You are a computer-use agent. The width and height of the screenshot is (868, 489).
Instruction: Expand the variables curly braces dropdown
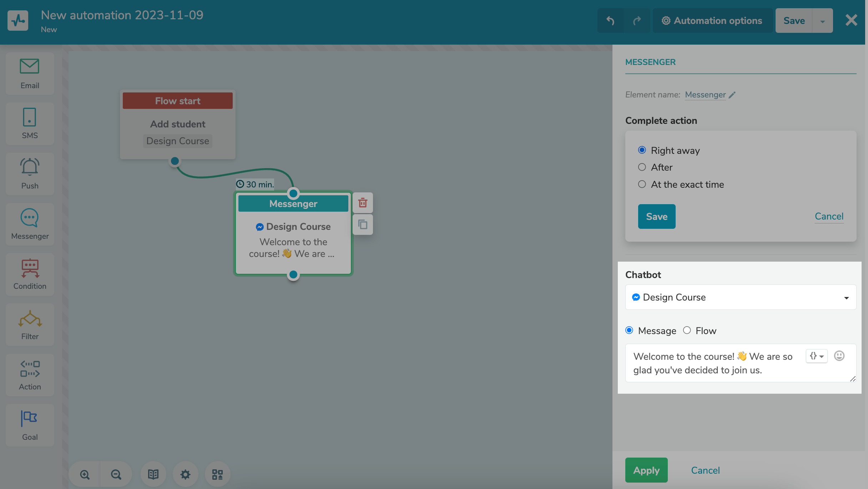tap(816, 356)
